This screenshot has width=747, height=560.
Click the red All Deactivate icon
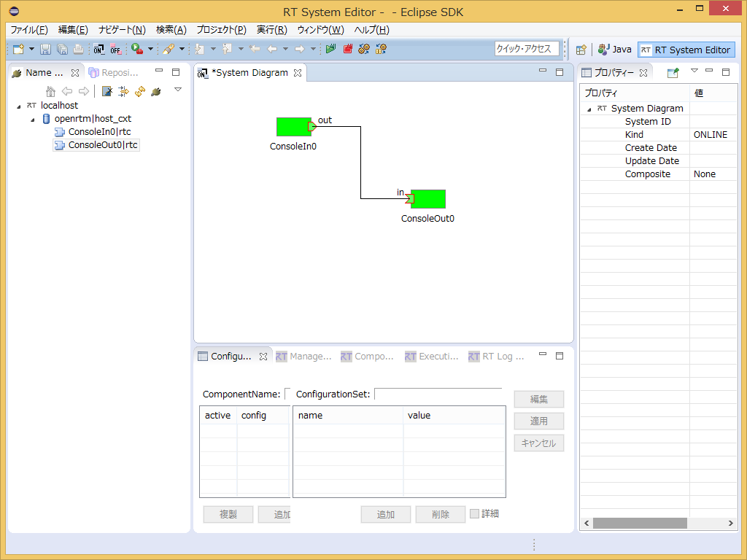(x=347, y=49)
